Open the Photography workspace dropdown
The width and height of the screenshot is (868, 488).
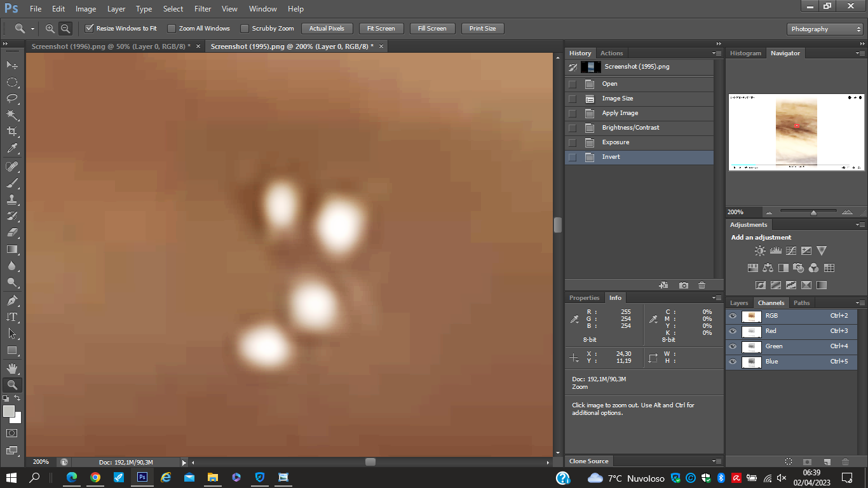click(x=825, y=29)
